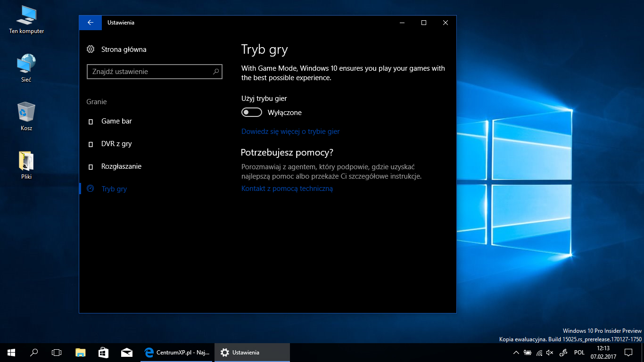Open Kontakt z pomocą techniczną link
644x362 pixels.
click(287, 189)
